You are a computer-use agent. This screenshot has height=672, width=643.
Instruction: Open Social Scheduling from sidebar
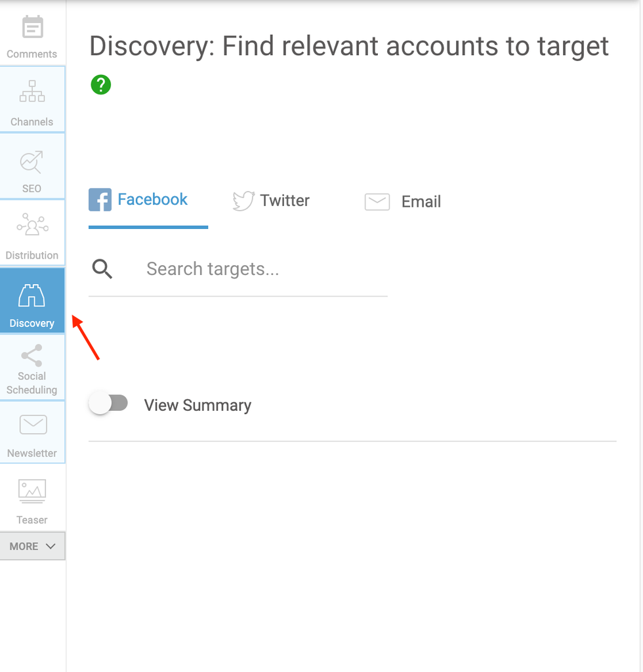click(x=32, y=356)
